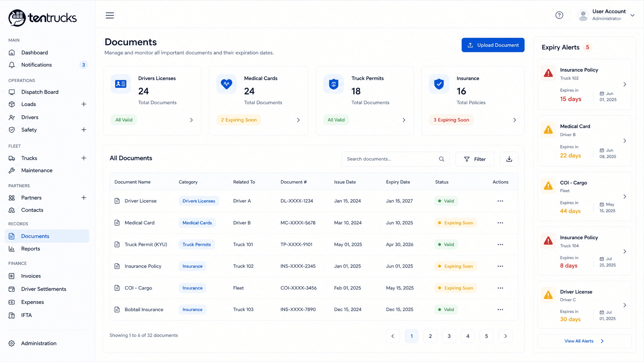The height and width of the screenshot is (362, 644).
Task: Click the Maintenance wrench icon
Action: 12,170
